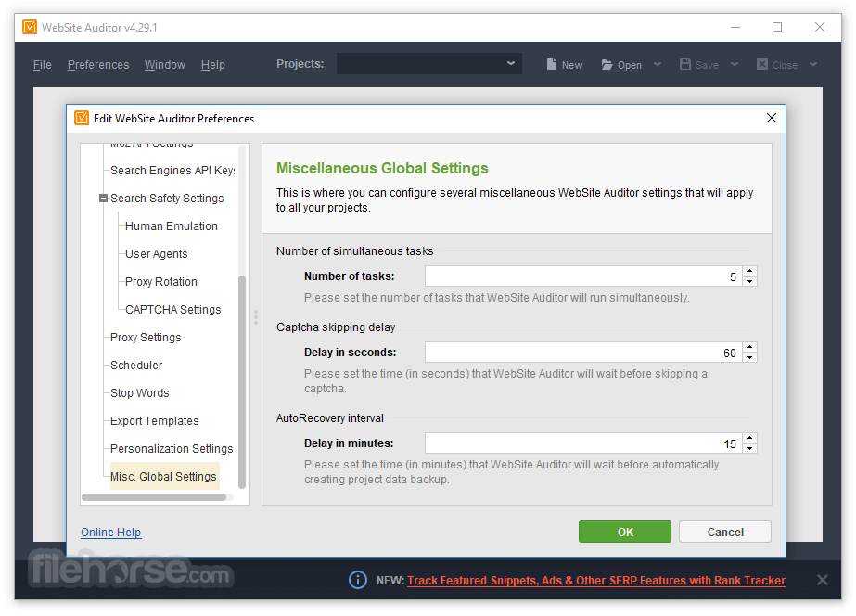Decrease Delay in seconds with down arrow

[x=750, y=358]
